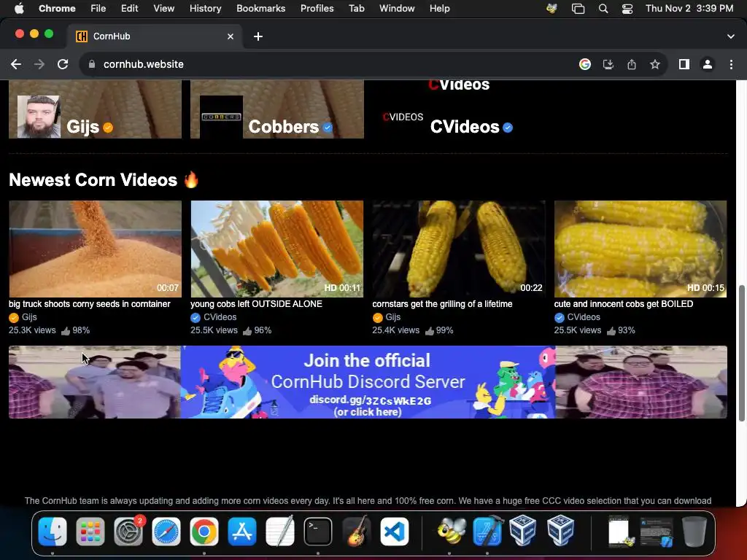Open the Edit menu
The image size is (747, 560).
click(129, 9)
